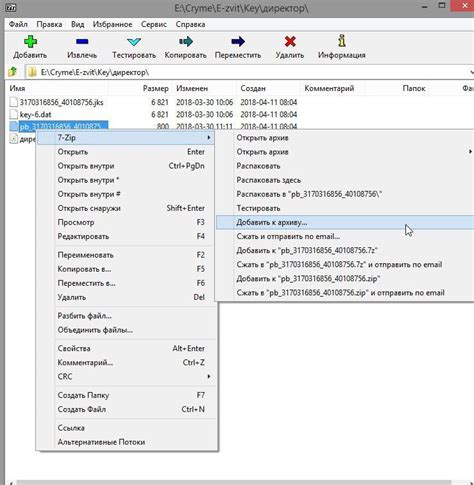Click the Копировать arrow icon

[186, 42]
